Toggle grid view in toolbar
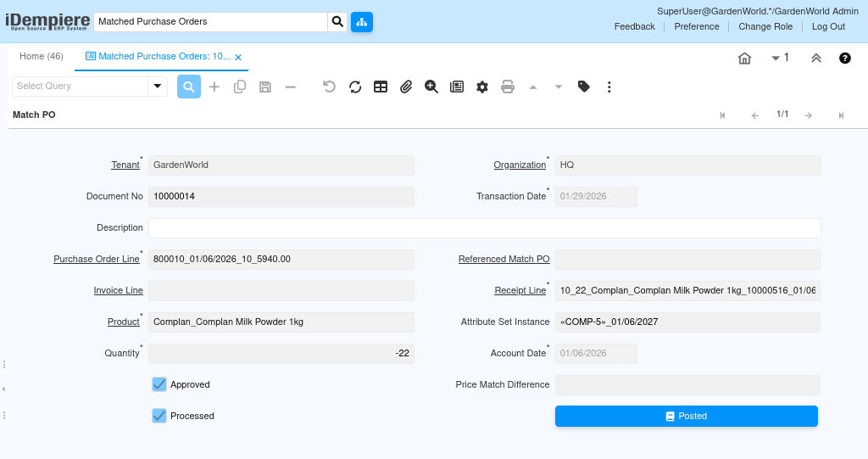868x459 pixels. point(381,87)
